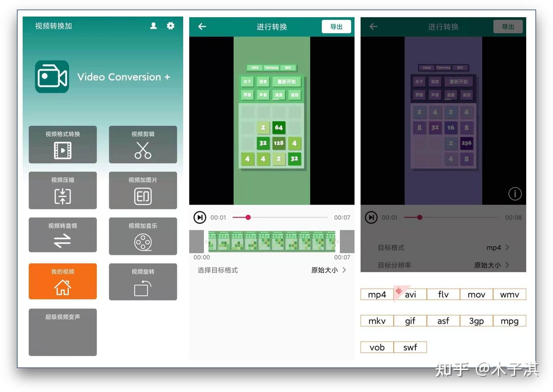Pick vob format option
Viewport: 553px width, 392px height.
click(377, 347)
